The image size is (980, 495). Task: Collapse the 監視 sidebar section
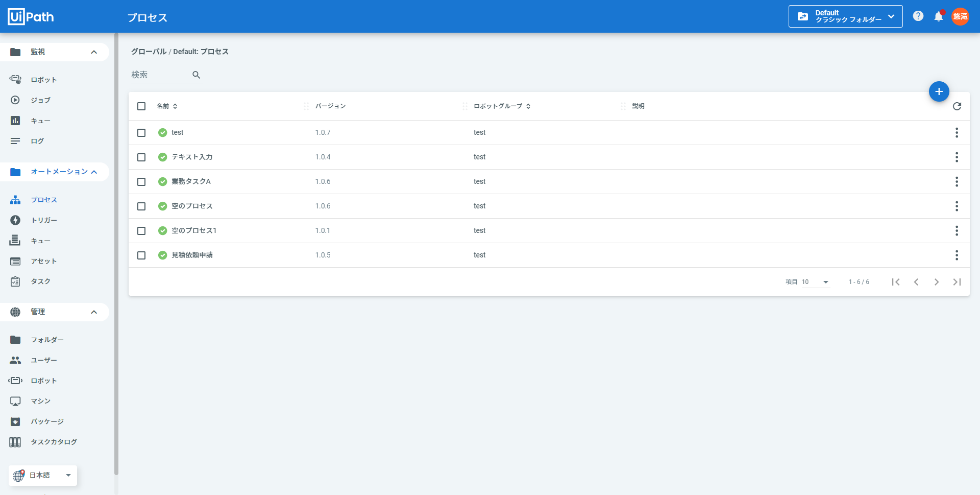tap(94, 52)
